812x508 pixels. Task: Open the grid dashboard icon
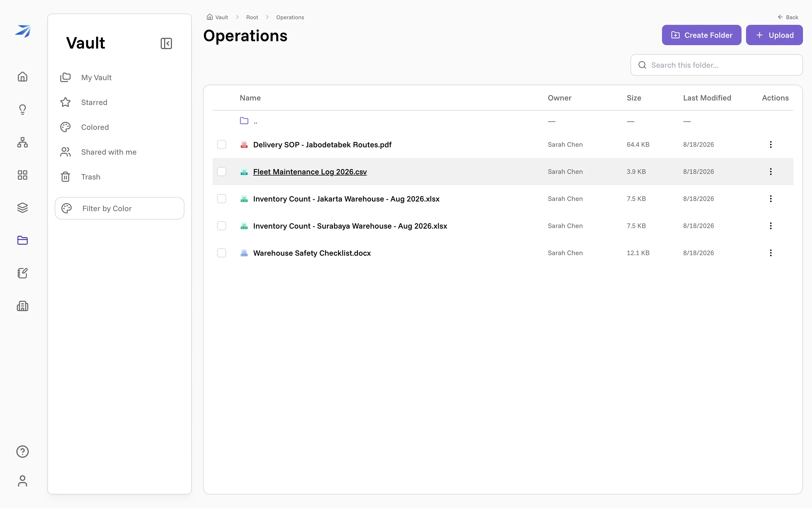coord(23,175)
